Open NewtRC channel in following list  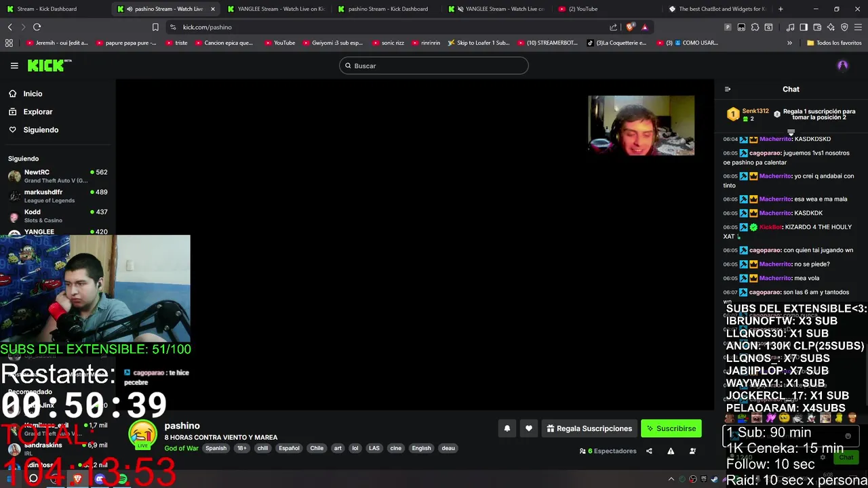click(58, 176)
